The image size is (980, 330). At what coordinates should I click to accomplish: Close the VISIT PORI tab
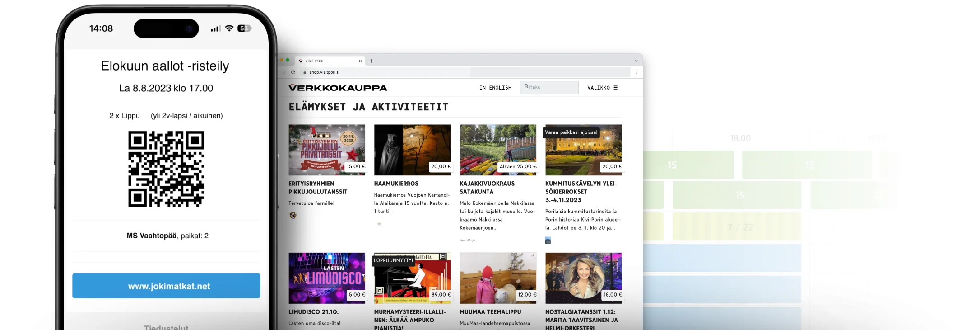[x=360, y=61]
